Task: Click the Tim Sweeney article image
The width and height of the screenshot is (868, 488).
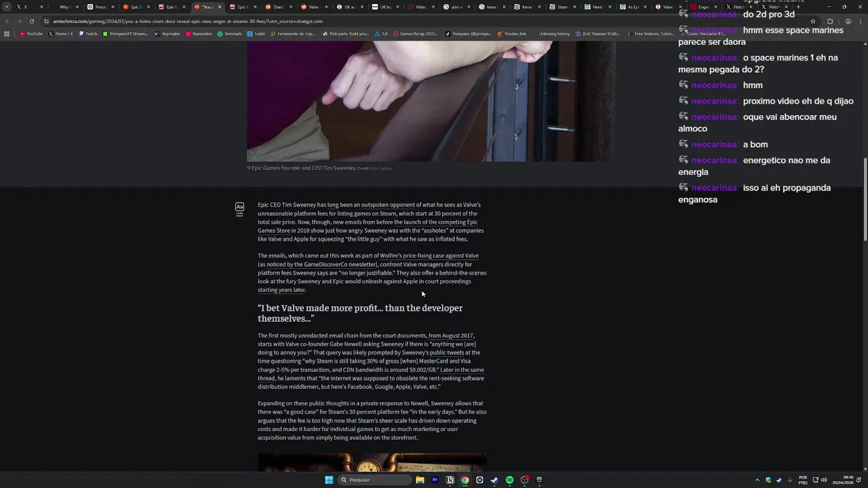Action: (x=431, y=101)
